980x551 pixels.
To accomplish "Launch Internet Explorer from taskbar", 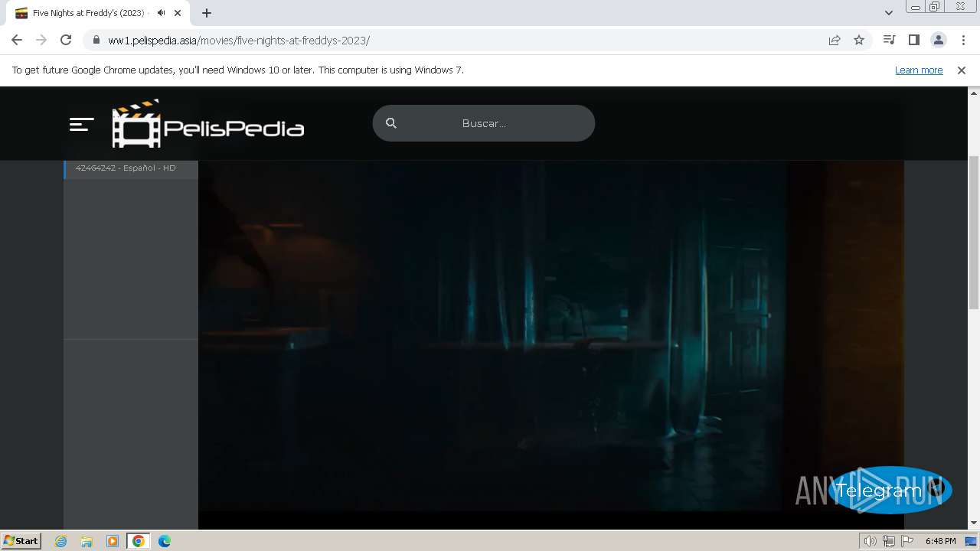I will pos(61,541).
